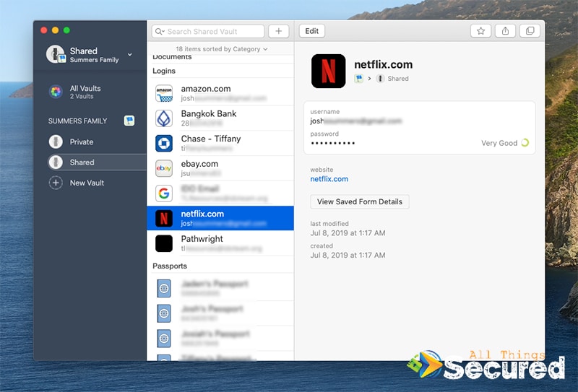The width and height of the screenshot is (578, 392).
Task: Click the Chase logo icon
Action: coord(164,144)
